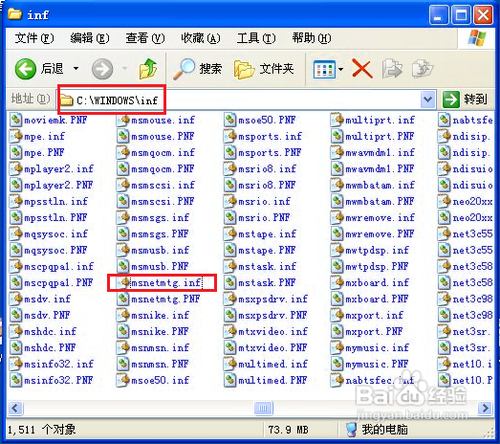Open the Back history dropdown arrow
Image resolution: width=500 pixels, height=444 pixels.
(76, 69)
